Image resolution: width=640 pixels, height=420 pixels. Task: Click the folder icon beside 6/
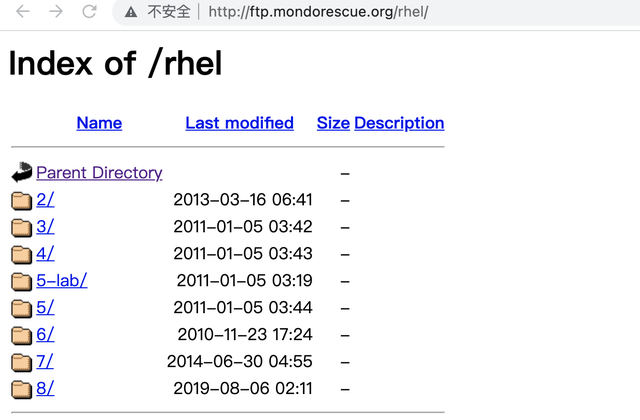click(x=22, y=335)
